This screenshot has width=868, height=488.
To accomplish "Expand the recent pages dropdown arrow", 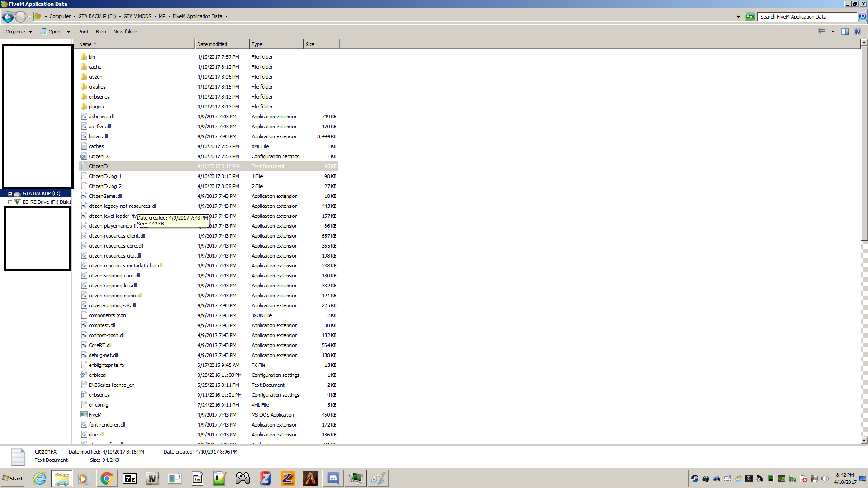I will click(29, 17).
